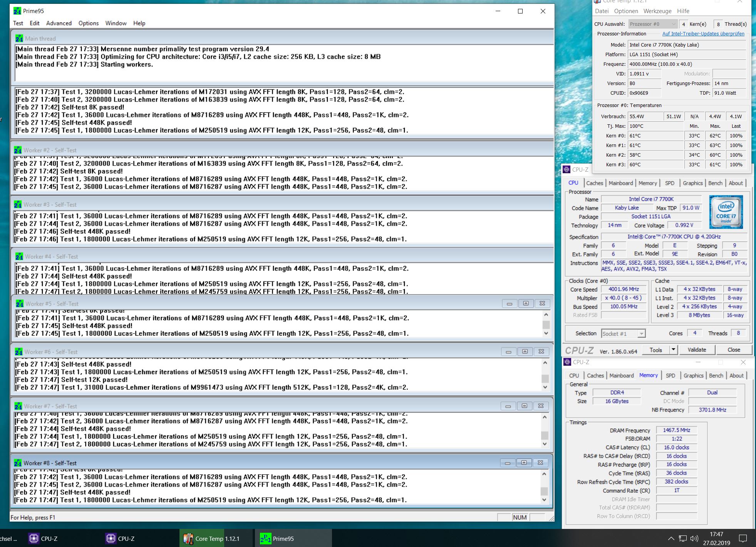Click the Intel Core i7 logo

pyautogui.click(x=726, y=211)
